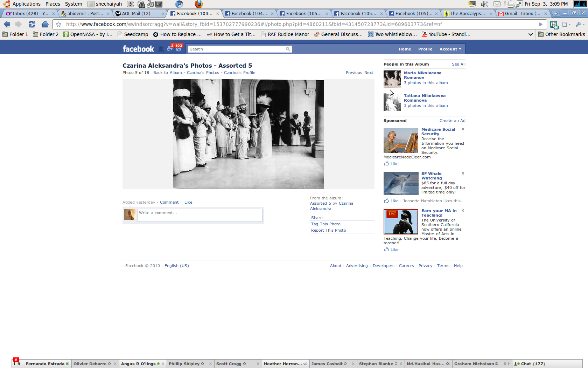The image size is (588, 368).
Task: Click the browser reload icon
Action: [32, 24]
